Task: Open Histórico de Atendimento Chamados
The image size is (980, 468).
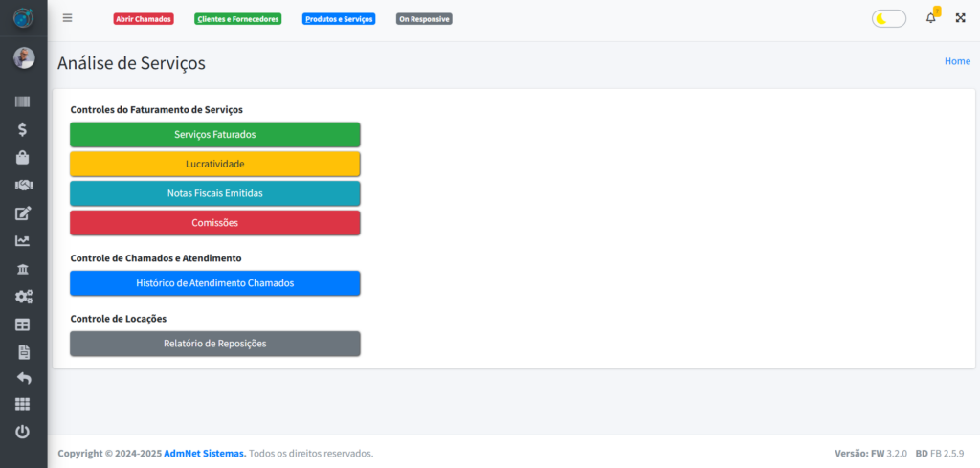Action: [214, 283]
